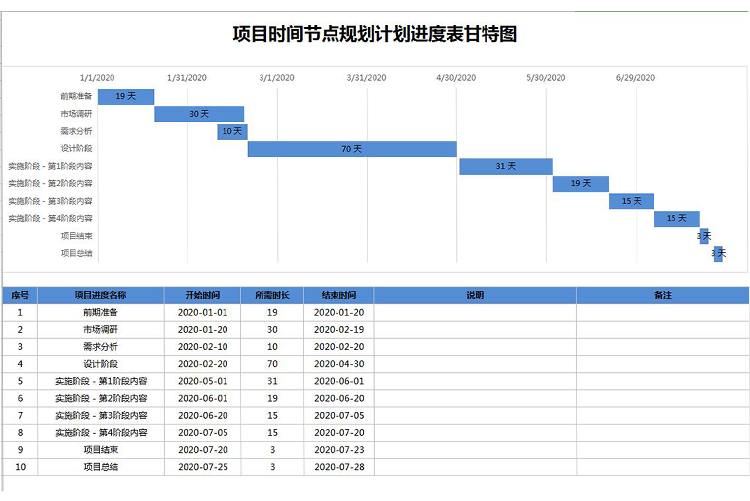Select the 序号 column header
The image size is (750, 501).
point(20,295)
